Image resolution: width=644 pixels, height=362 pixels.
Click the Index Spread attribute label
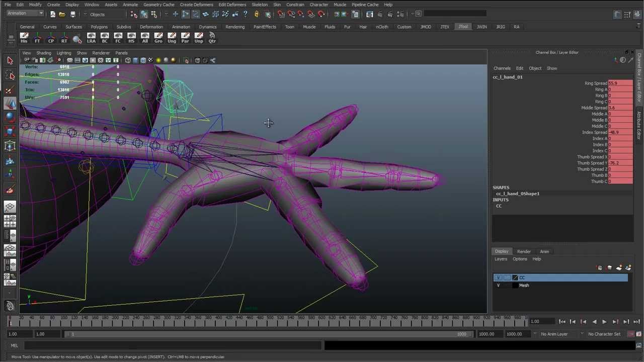click(x=594, y=132)
